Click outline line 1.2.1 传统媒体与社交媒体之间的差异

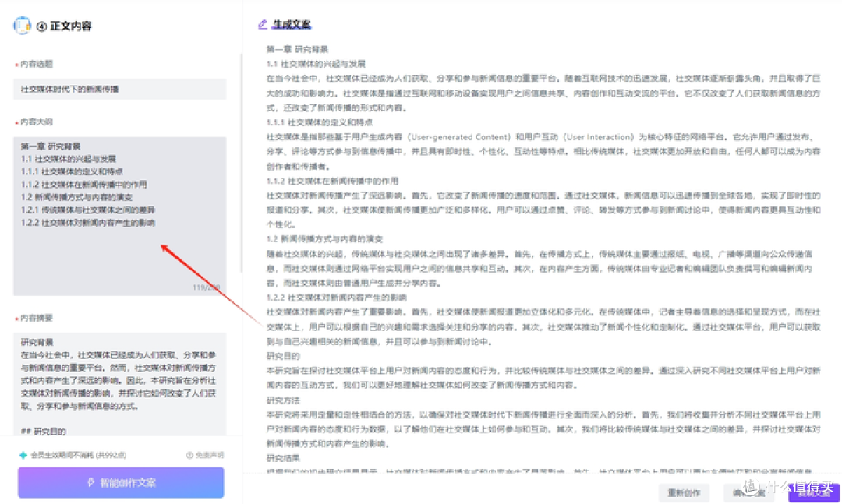point(87,210)
